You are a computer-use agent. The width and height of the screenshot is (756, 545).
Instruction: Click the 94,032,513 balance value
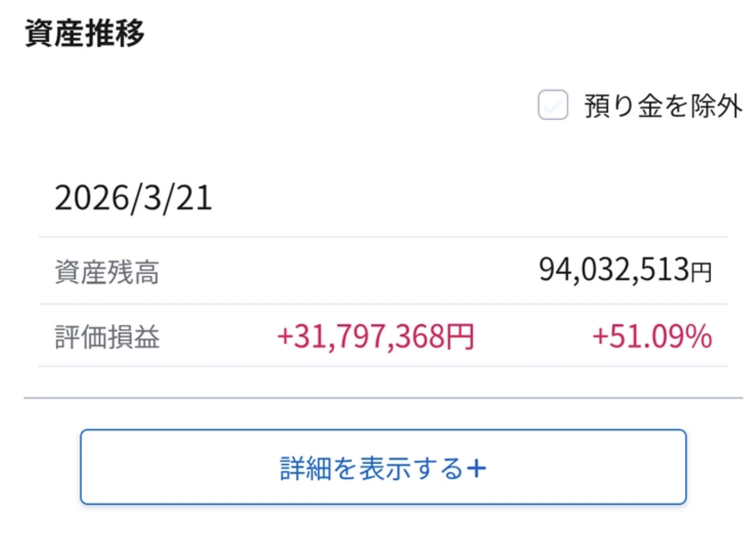614,270
